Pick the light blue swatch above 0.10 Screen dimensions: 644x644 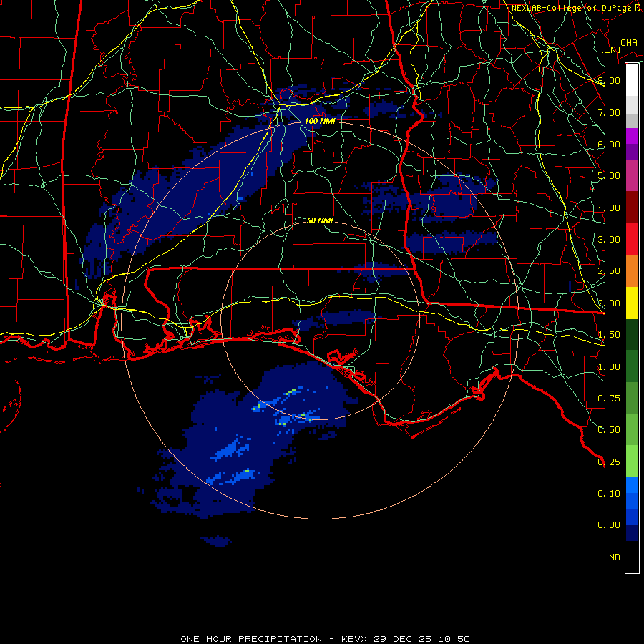(632, 485)
